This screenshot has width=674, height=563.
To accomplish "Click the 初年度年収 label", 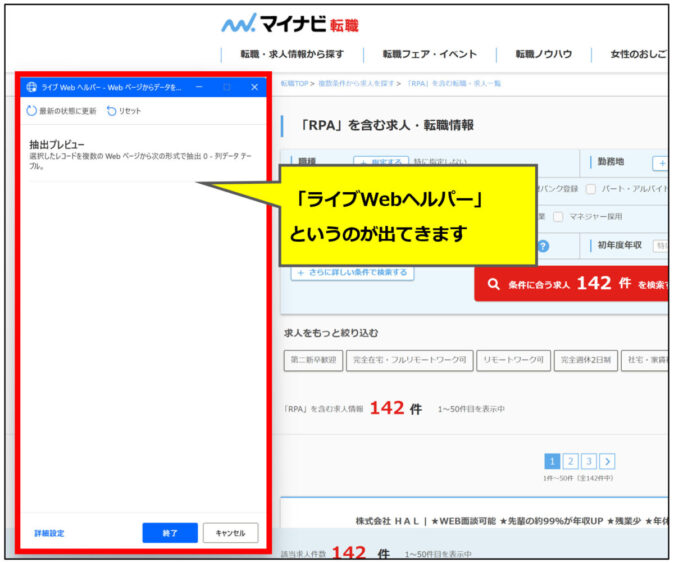I will tap(619, 245).
